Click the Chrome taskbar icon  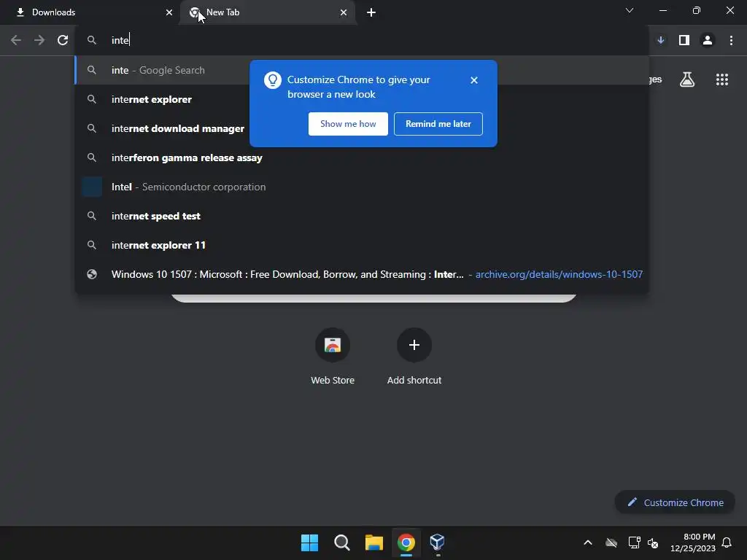tap(406, 542)
